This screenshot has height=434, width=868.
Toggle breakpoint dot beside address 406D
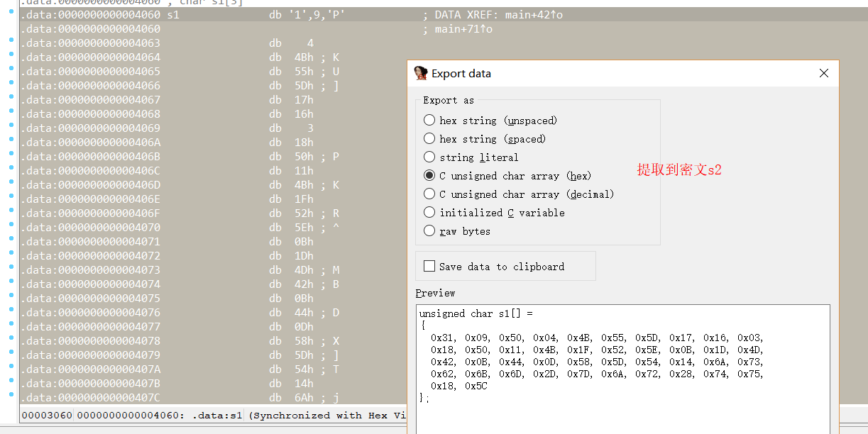11,185
